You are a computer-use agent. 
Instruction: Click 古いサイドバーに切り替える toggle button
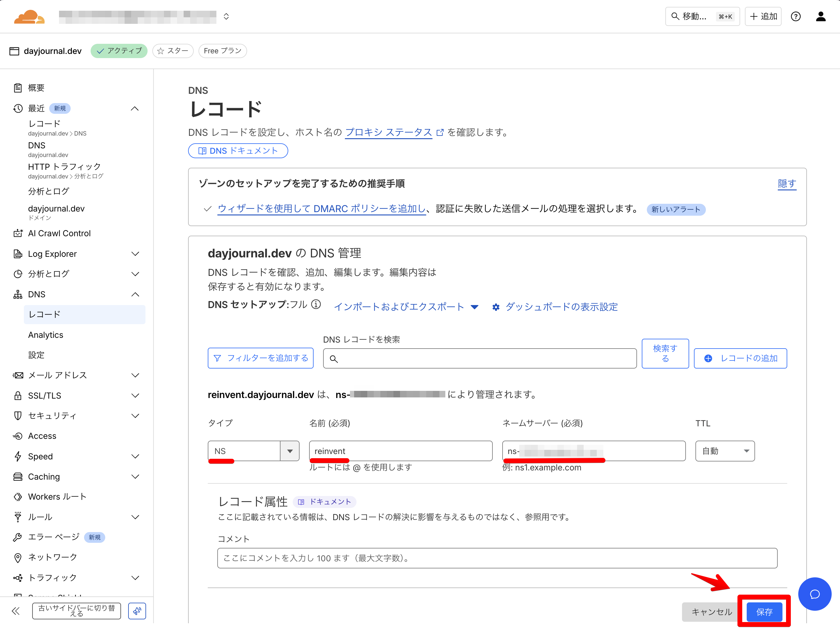76,610
